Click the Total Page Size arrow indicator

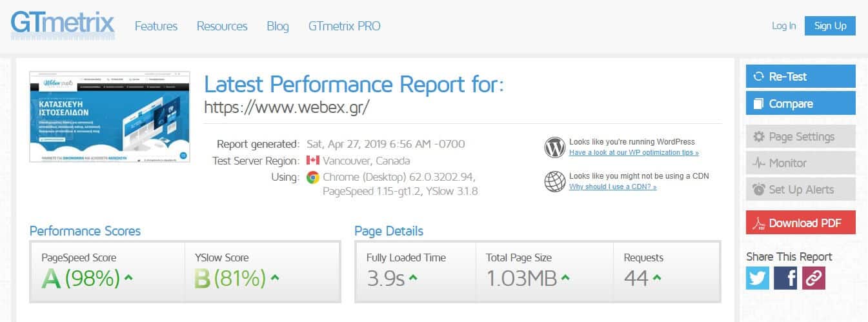coord(566,279)
